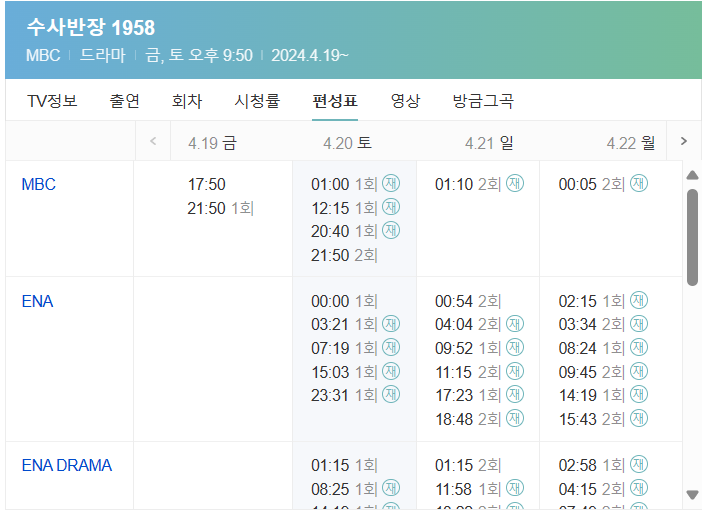Click rerun icon next to ENA 11:15
706x518 pixels.
point(515,371)
